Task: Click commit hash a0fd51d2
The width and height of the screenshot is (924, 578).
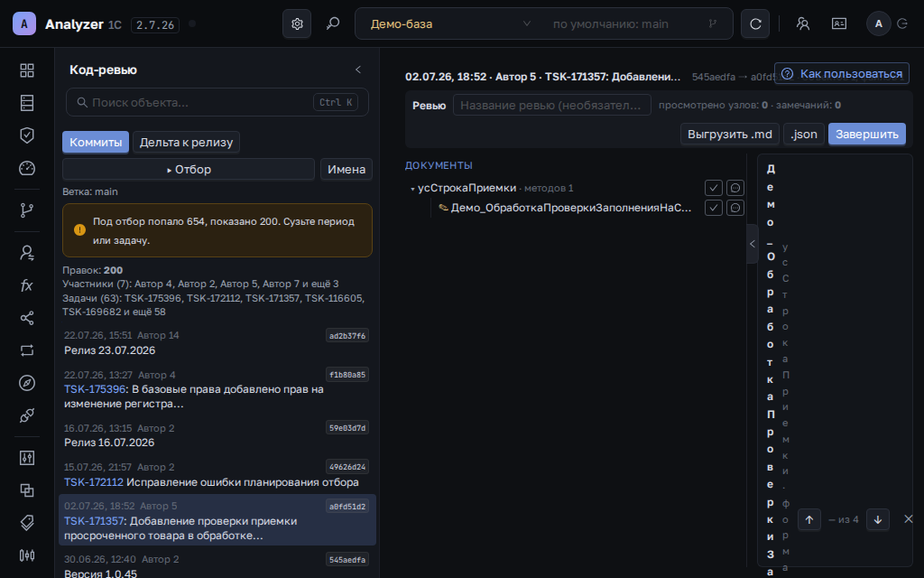Action: (x=347, y=506)
